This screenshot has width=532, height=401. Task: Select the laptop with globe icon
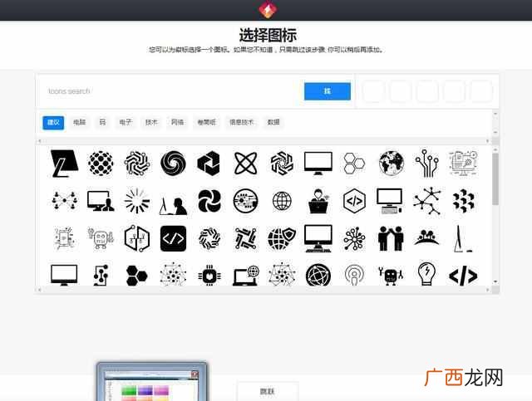pos(245,276)
